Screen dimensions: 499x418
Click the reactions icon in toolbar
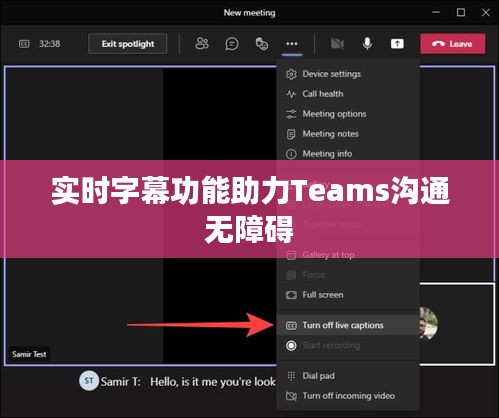(262, 44)
